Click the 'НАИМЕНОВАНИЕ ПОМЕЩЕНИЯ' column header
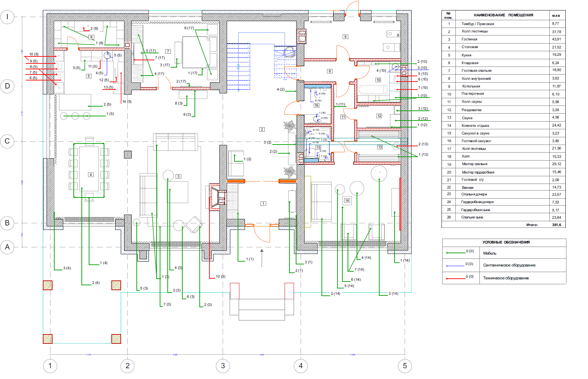 503,15
